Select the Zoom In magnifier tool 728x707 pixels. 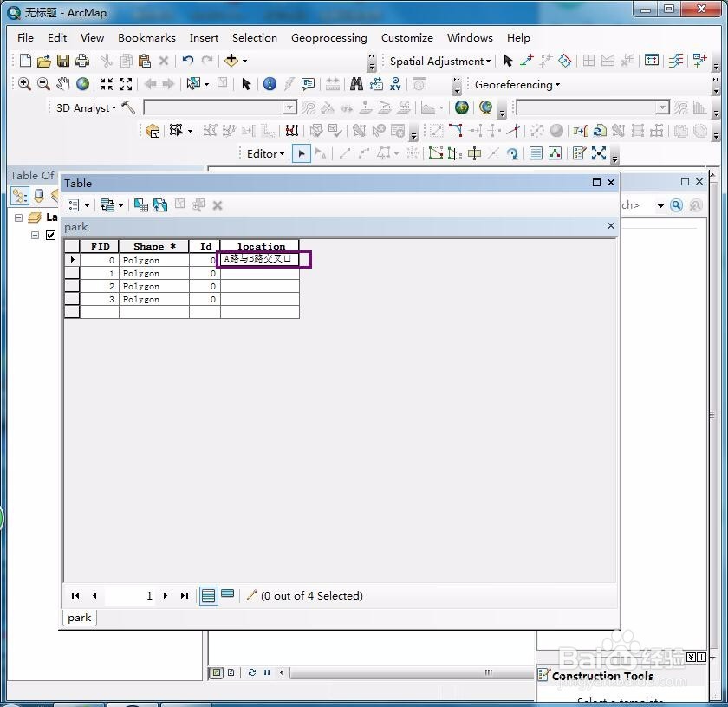coord(24,84)
